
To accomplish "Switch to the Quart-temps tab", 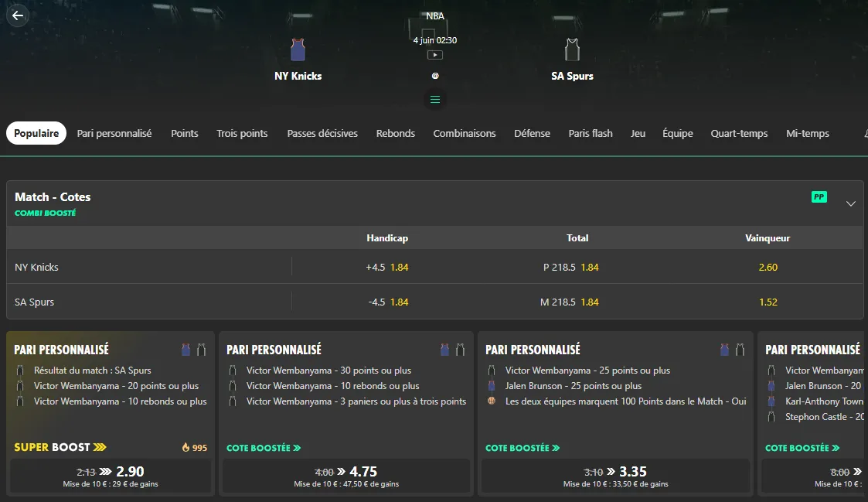I will pyautogui.click(x=739, y=134).
